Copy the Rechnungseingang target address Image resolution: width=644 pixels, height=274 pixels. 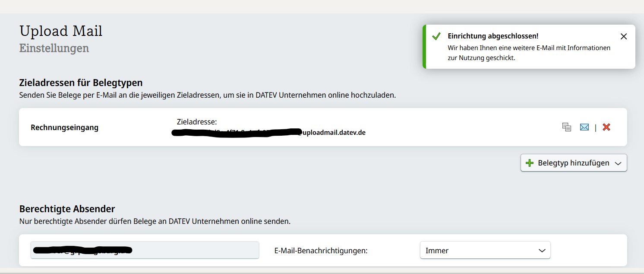[566, 127]
